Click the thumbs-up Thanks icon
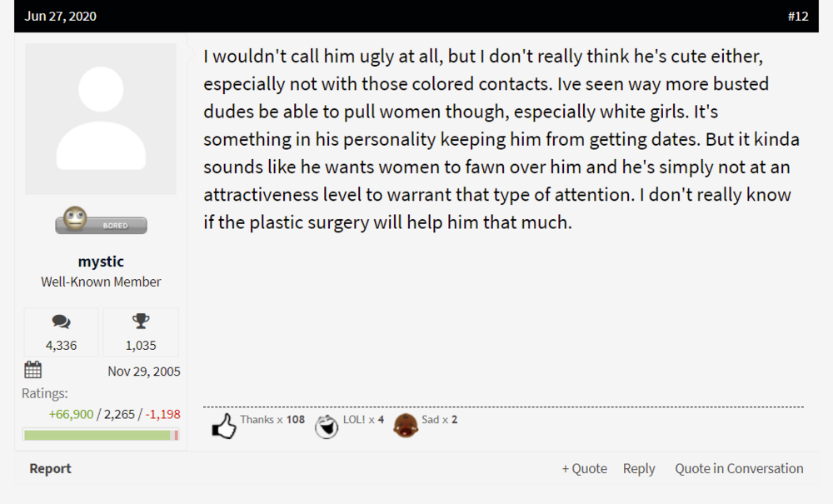Viewport: 833px width, 504px height. point(223,427)
